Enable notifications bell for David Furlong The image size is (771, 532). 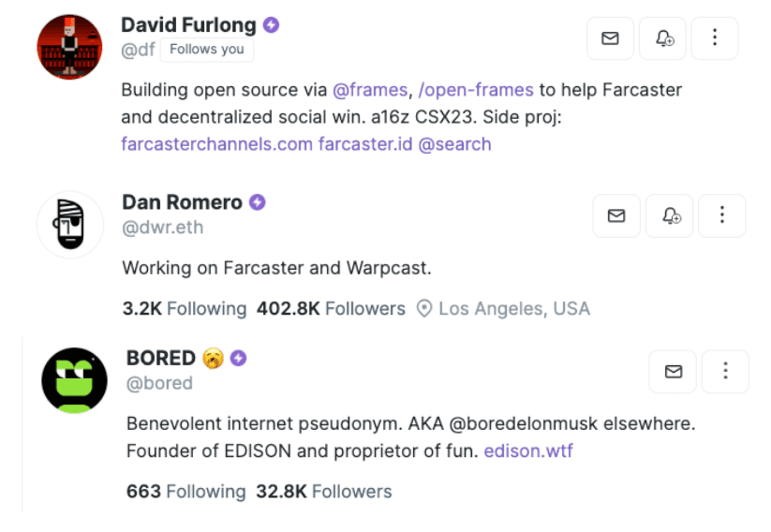click(x=662, y=38)
